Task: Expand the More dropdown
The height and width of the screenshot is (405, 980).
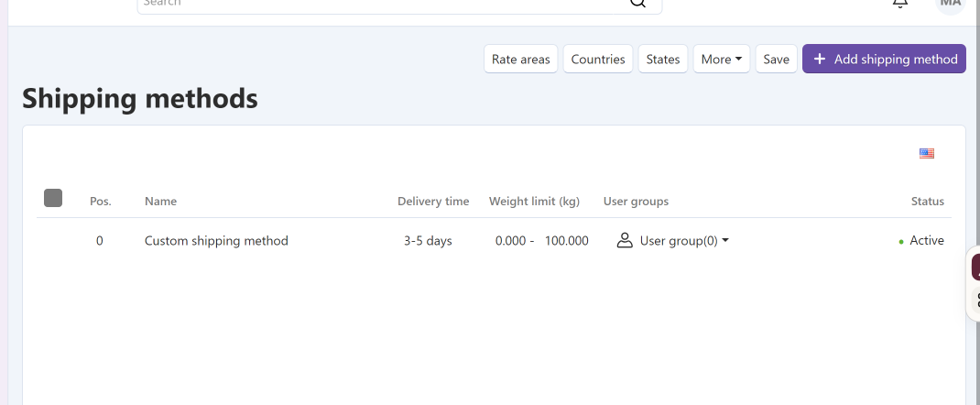Action: point(721,59)
